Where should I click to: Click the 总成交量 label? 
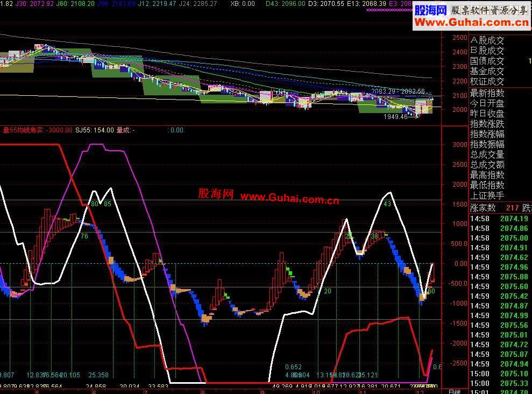(x=487, y=154)
